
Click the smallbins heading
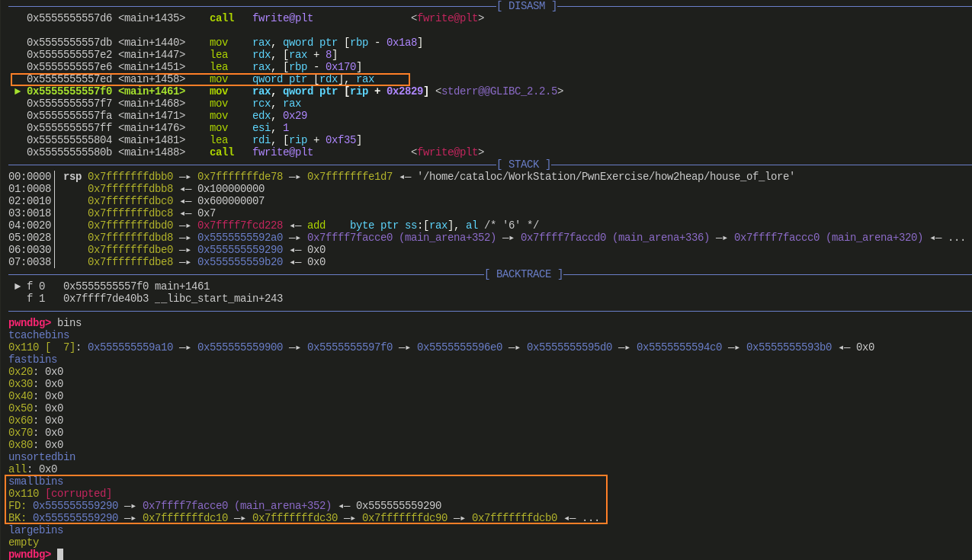coord(36,482)
